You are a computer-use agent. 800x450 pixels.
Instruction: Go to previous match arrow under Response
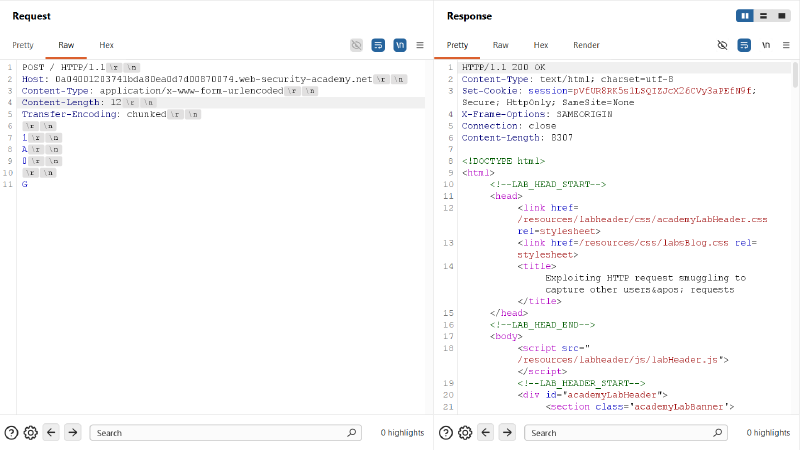[485, 433]
